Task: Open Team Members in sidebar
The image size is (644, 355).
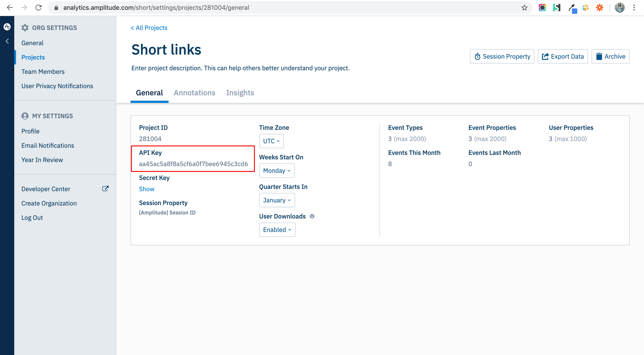Action: click(x=43, y=72)
